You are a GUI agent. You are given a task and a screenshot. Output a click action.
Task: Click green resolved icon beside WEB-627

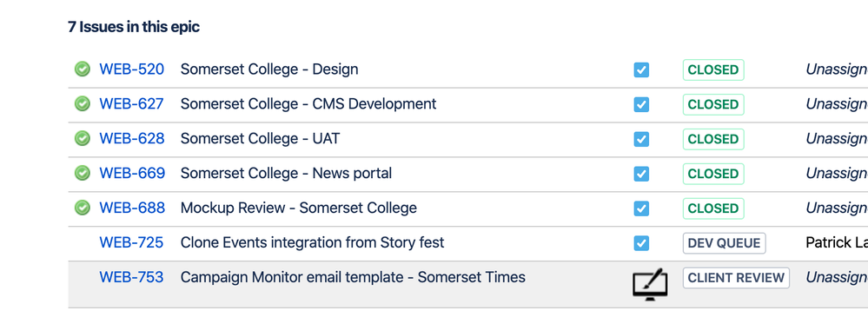click(x=82, y=104)
